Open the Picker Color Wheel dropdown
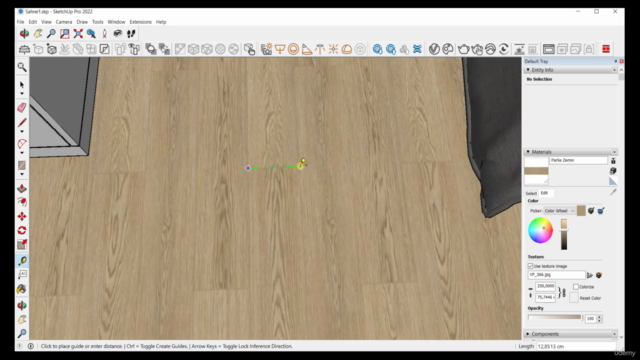 point(559,211)
